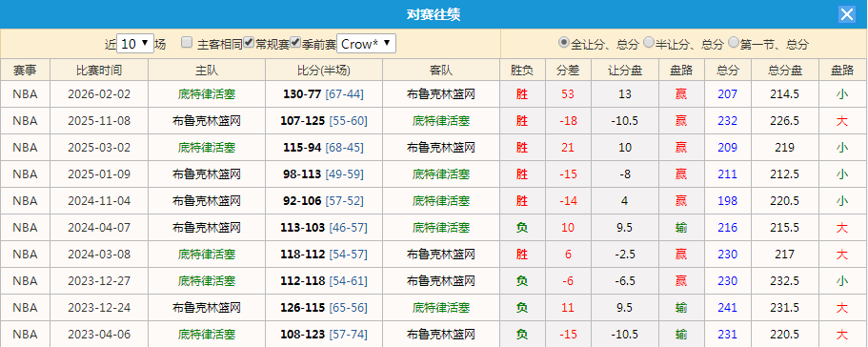The image size is (868, 347).
Task: Click the 让分盘 column header
Action: click(x=625, y=71)
